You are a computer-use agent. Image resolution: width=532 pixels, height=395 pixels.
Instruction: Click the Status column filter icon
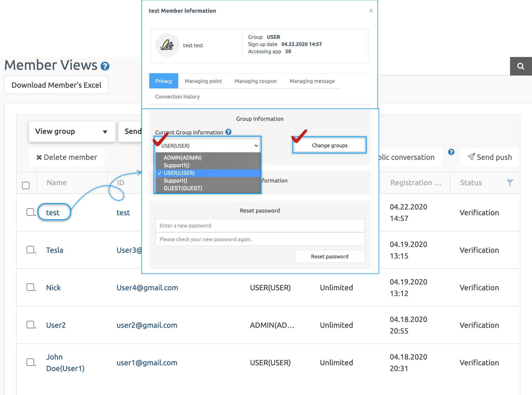point(510,183)
